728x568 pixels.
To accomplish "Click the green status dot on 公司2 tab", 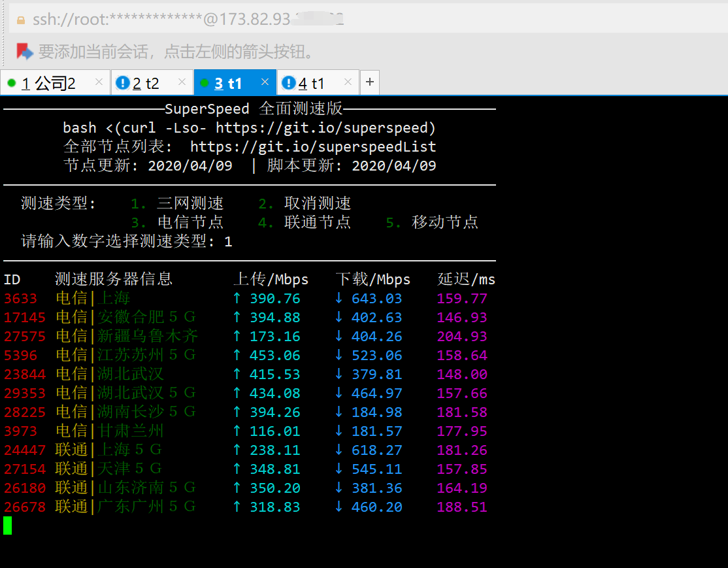I will (11, 83).
